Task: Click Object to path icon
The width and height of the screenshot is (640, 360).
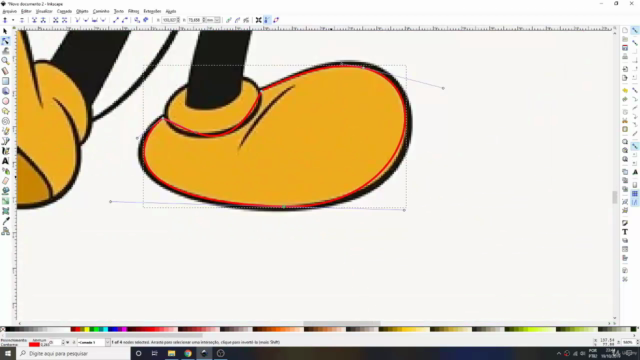Action: pyautogui.click(x=137, y=20)
